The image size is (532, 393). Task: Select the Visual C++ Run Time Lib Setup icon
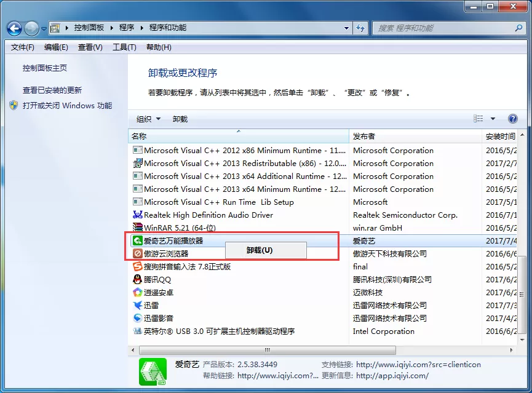click(x=137, y=202)
